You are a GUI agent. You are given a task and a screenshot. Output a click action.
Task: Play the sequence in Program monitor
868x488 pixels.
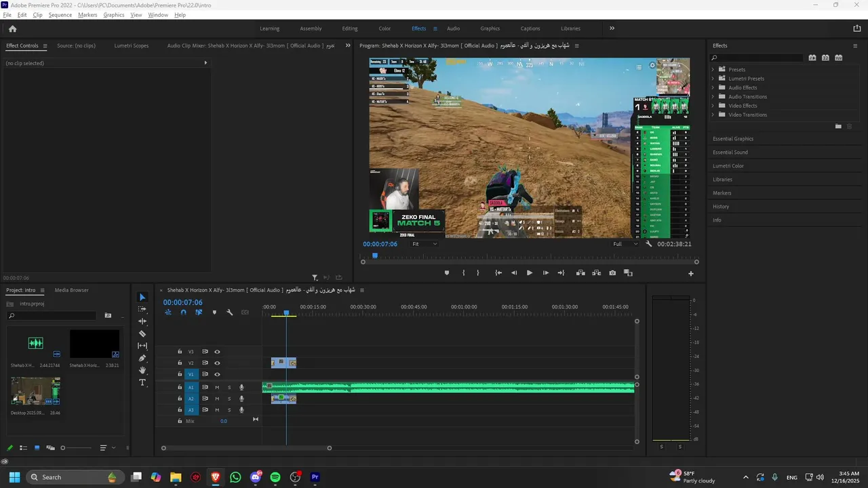tap(530, 273)
